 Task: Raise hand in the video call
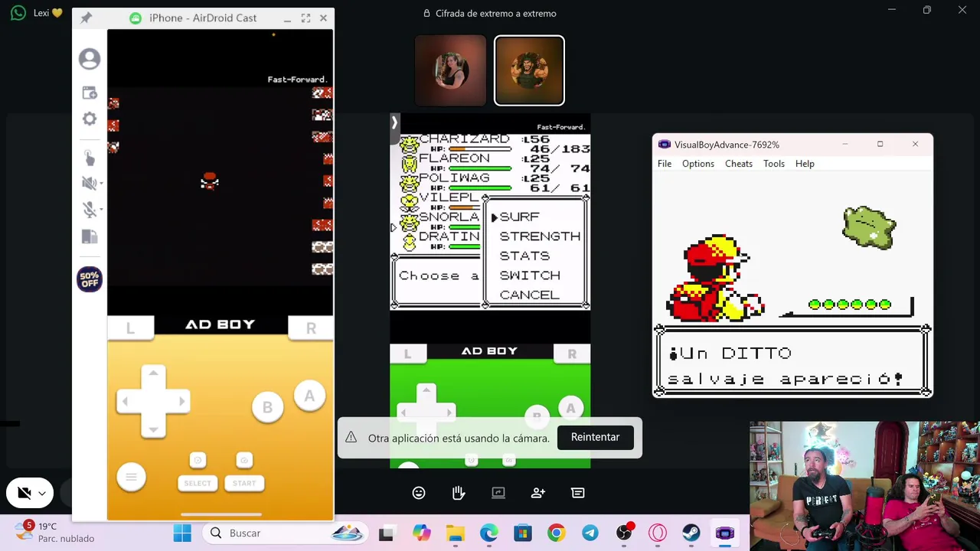click(459, 493)
